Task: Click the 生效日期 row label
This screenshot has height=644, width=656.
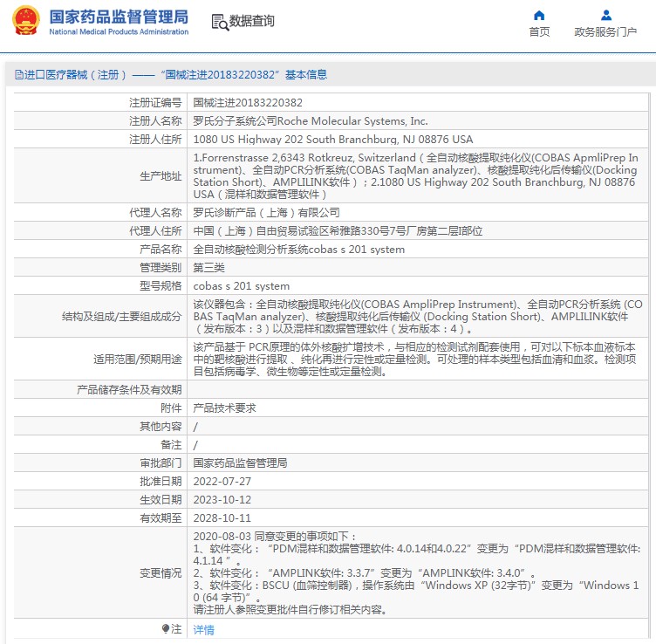Action: click(161, 500)
